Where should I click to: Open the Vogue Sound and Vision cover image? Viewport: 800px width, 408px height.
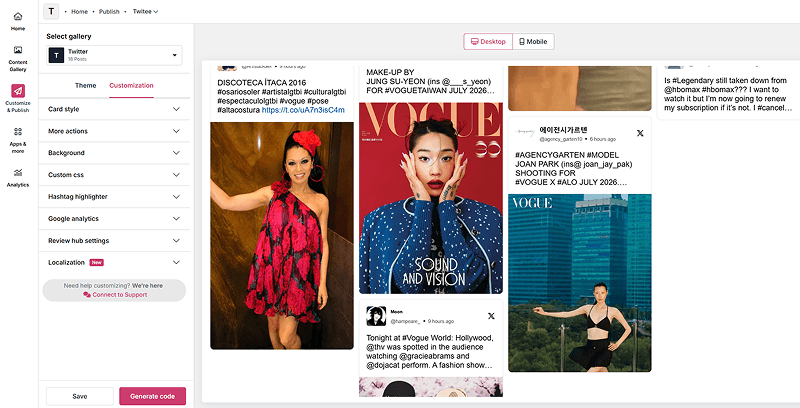pos(431,198)
